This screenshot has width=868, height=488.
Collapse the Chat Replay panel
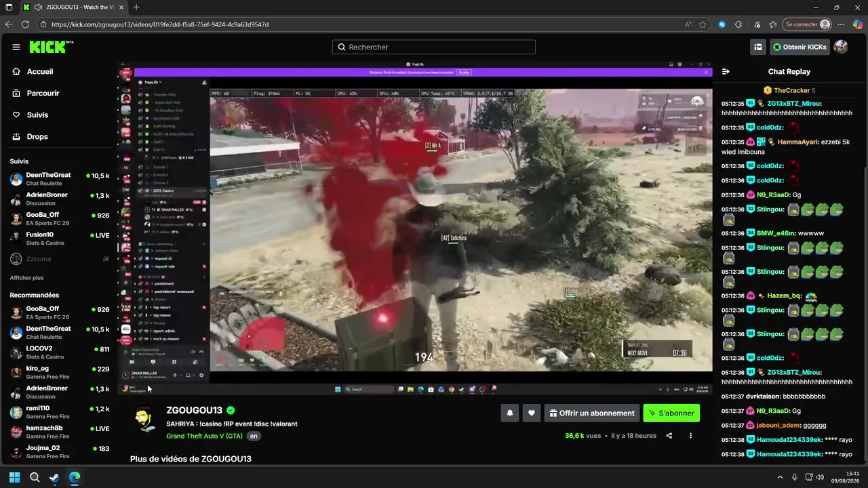[x=726, y=71]
